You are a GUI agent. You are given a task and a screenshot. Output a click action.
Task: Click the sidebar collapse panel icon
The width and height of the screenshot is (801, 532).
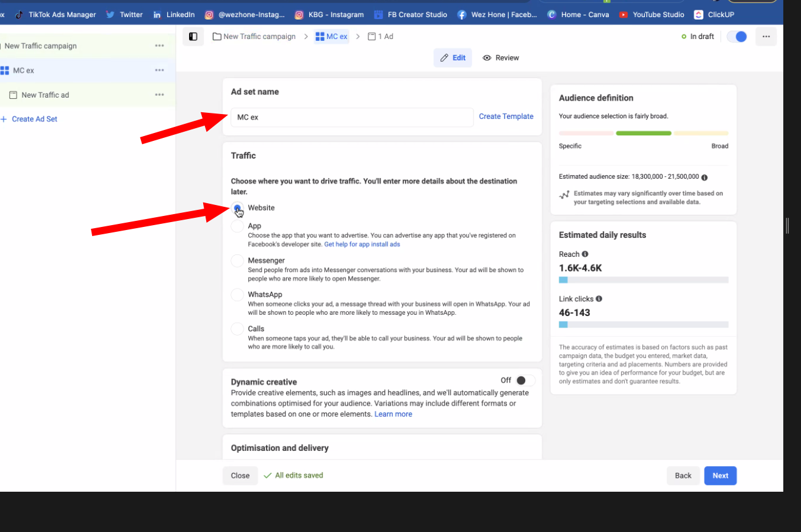coord(193,37)
